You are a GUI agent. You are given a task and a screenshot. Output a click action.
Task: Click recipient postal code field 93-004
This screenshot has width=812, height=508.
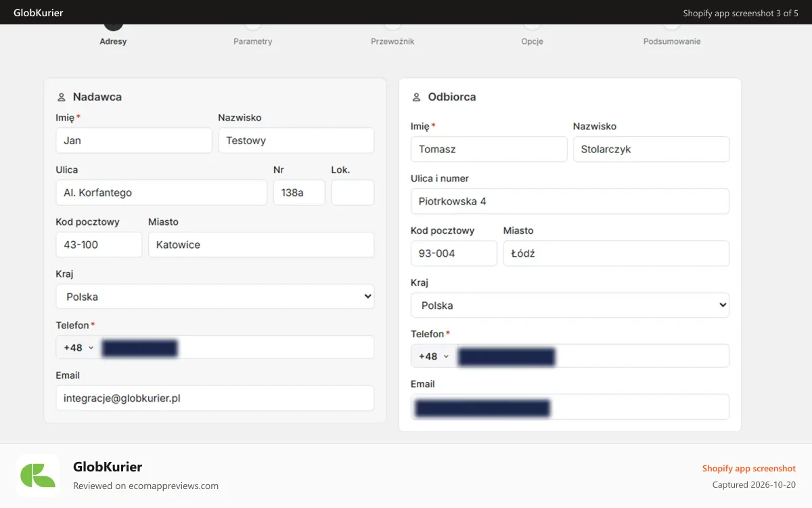pyautogui.click(x=453, y=253)
